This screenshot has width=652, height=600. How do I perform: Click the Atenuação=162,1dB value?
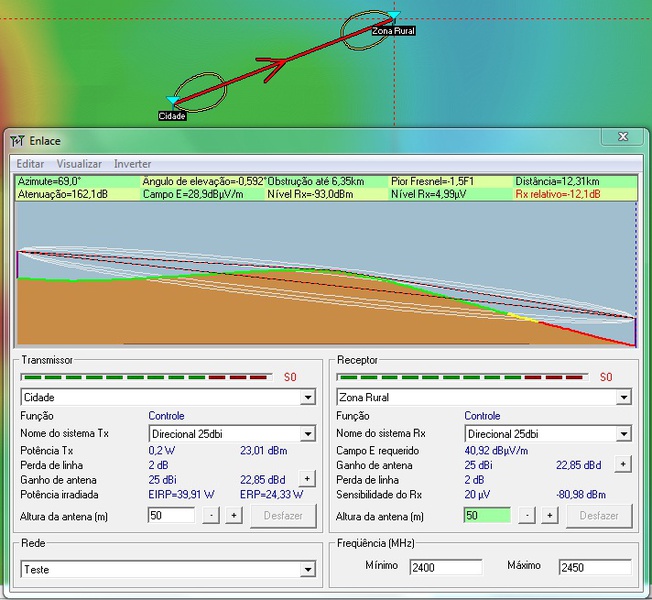point(62,194)
